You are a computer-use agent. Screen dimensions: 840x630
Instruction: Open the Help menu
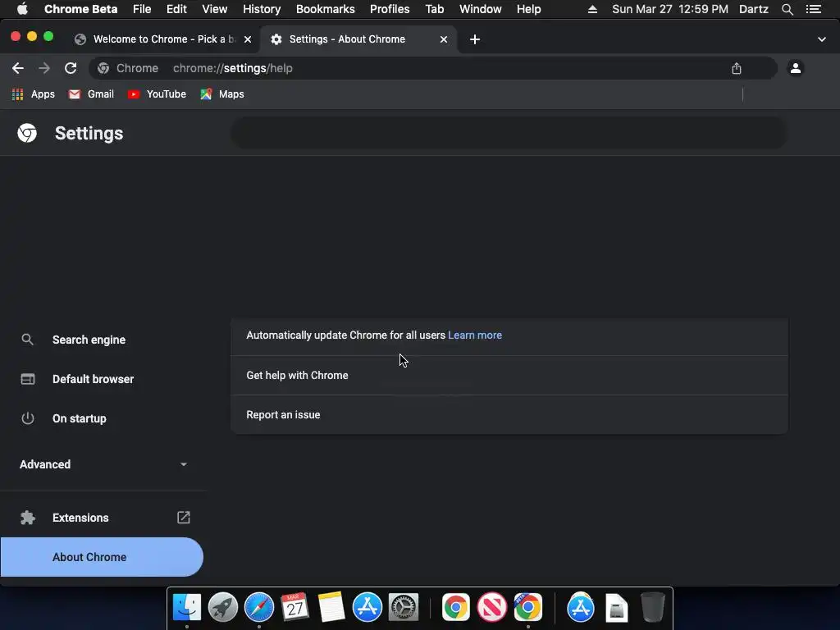(x=529, y=9)
